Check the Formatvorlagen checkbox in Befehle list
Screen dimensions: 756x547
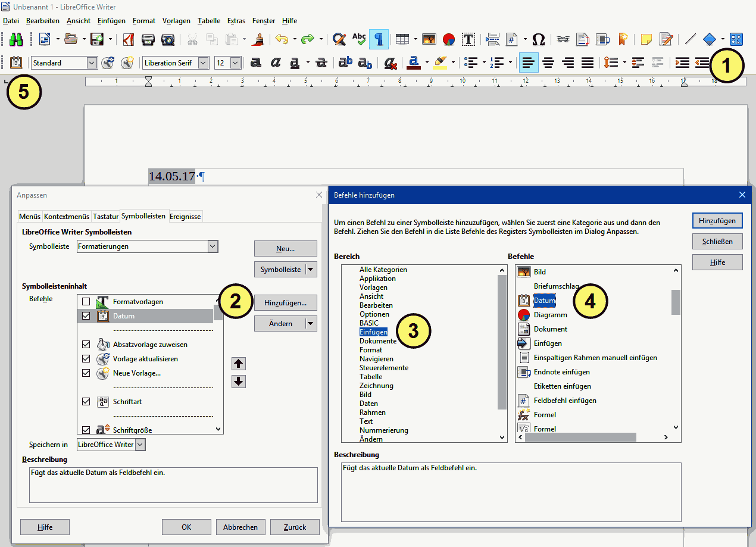86,302
